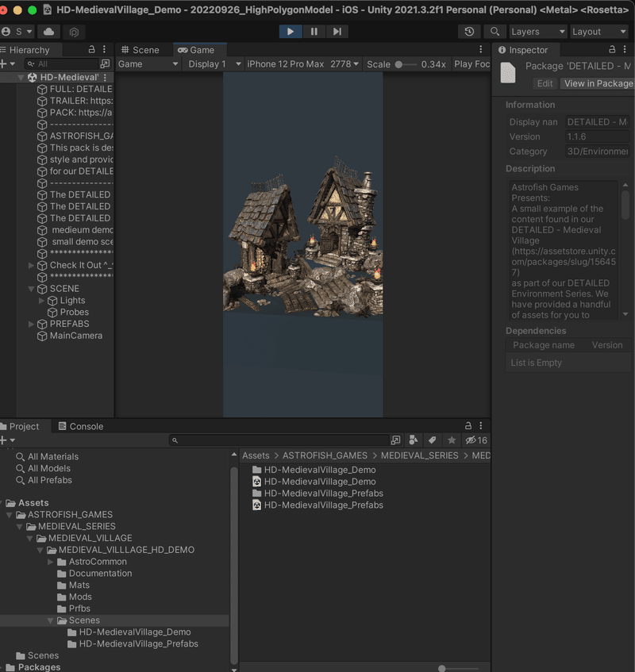Start Play mode with the Play button
Screen dimensions: 635x672
(x=291, y=31)
